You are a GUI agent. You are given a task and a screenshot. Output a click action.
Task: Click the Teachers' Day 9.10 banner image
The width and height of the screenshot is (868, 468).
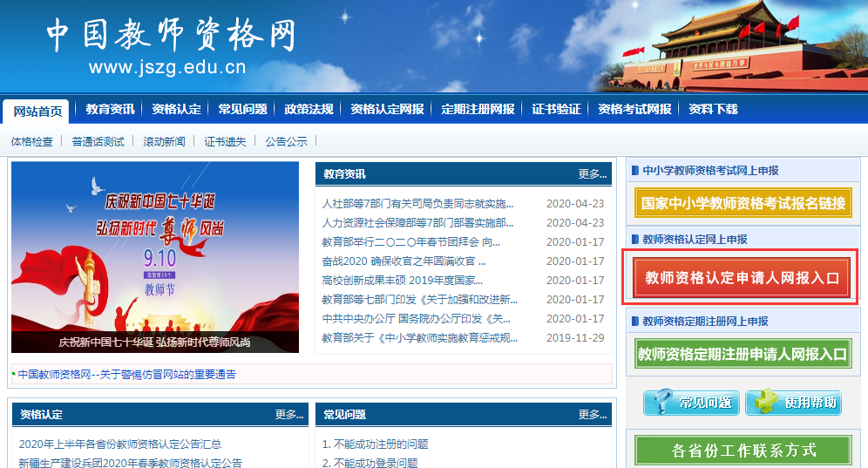click(154, 257)
